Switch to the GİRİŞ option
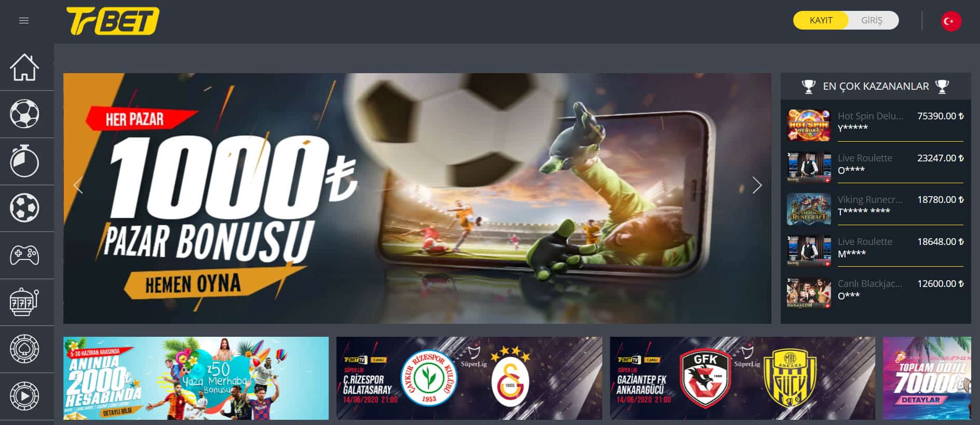The image size is (980, 425). (872, 20)
